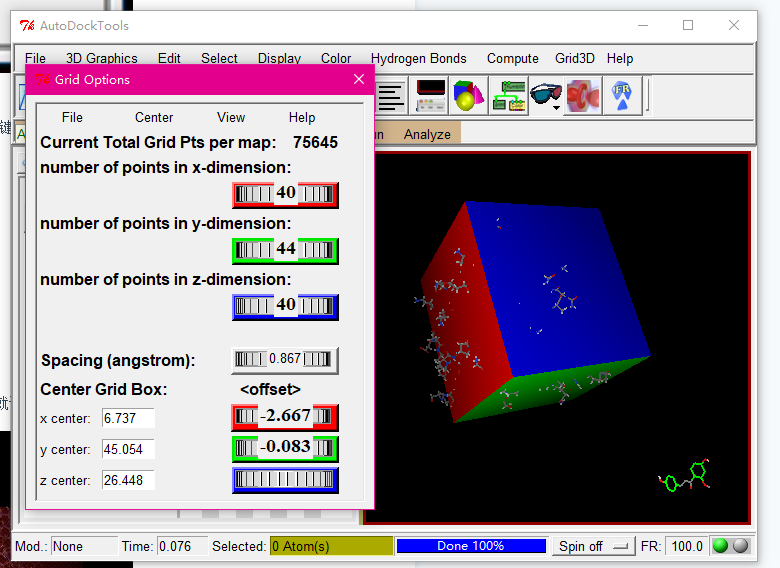This screenshot has height=568, width=780.
Task: Click the green status light indicator
Action: (x=720, y=546)
